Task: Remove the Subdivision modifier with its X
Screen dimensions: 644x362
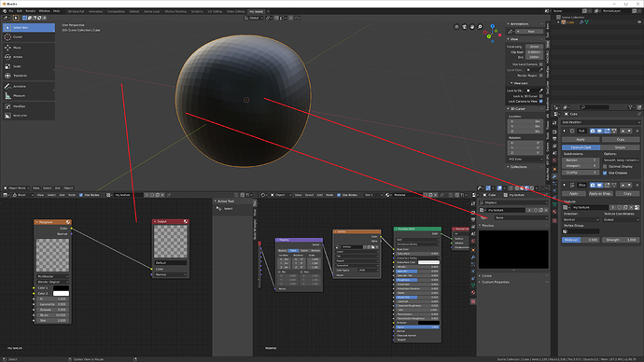Action: tap(637, 131)
